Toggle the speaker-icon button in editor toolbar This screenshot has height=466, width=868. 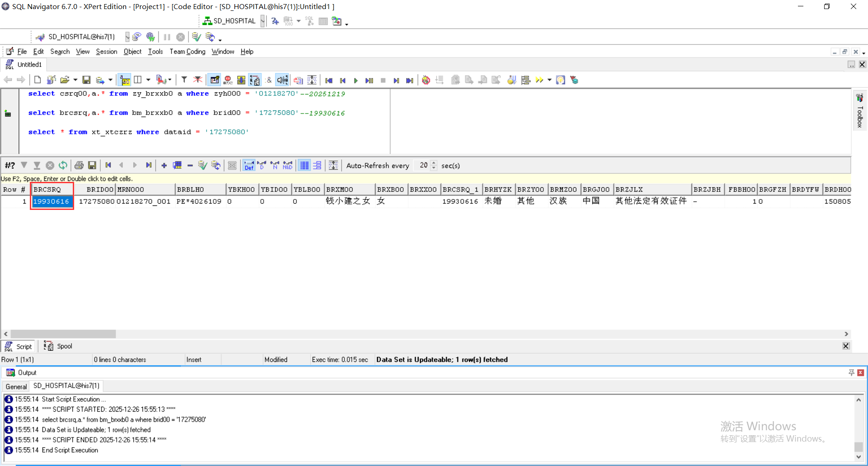point(283,80)
